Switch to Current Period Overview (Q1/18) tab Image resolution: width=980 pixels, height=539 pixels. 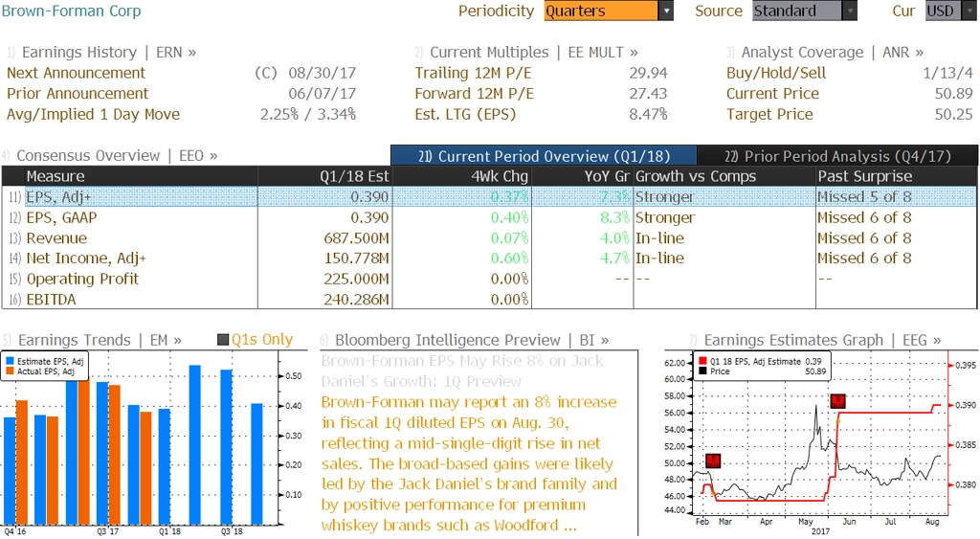pos(544,156)
